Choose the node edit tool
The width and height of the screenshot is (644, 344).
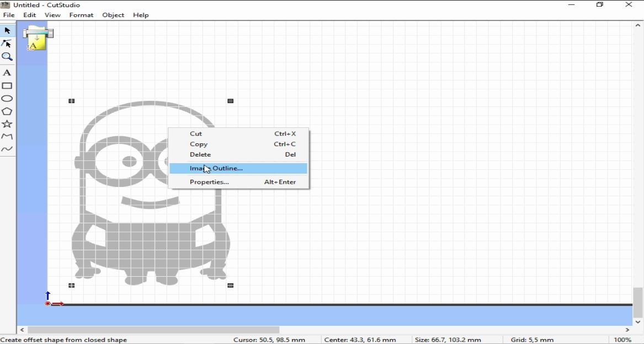(x=7, y=44)
